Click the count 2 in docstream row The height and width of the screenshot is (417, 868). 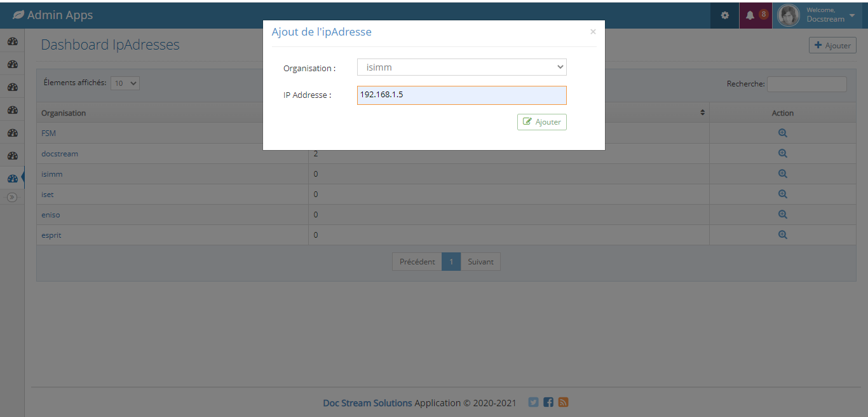316,154
